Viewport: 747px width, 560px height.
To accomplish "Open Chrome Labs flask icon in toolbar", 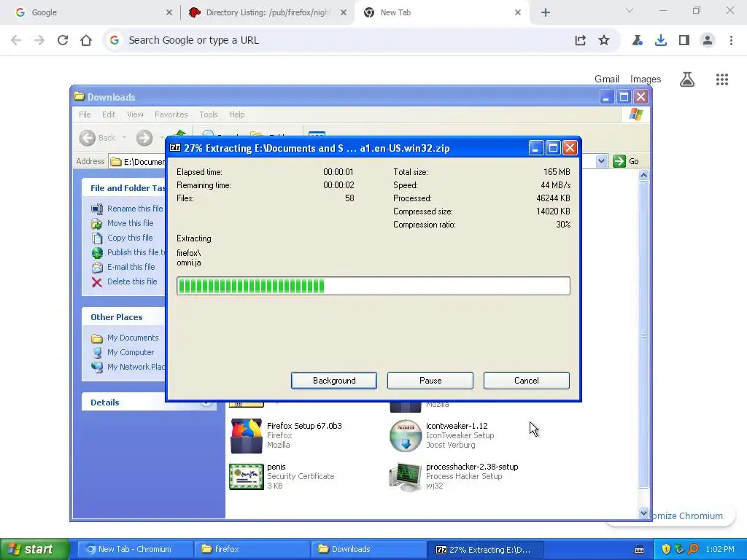I will 638,40.
